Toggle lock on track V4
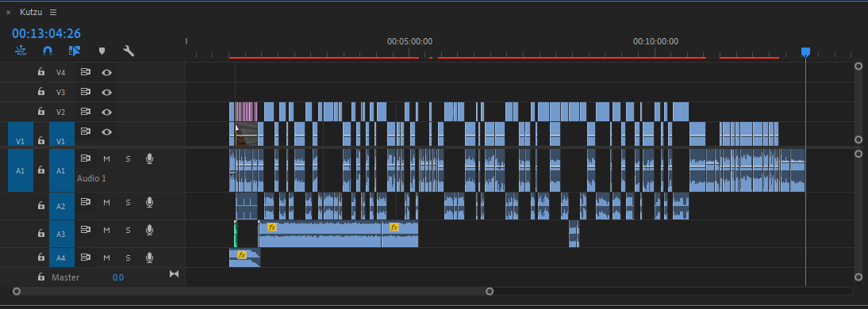Viewport: 868px width, 309px height. coord(41,72)
